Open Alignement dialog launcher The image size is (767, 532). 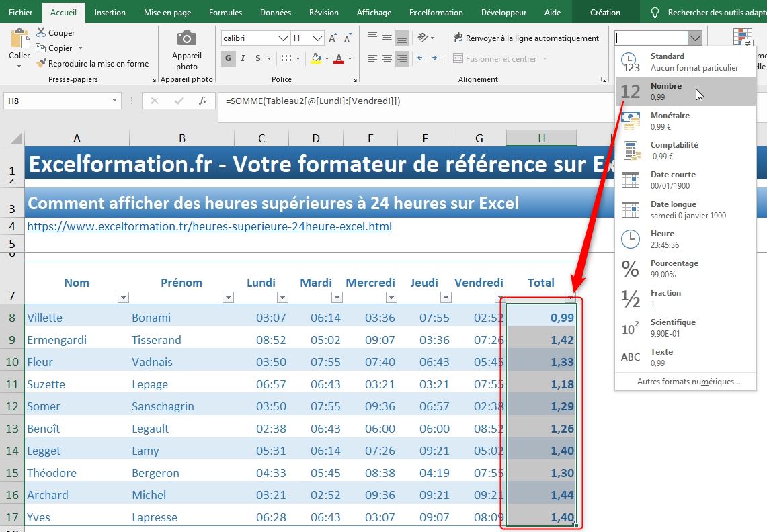click(604, 79)
